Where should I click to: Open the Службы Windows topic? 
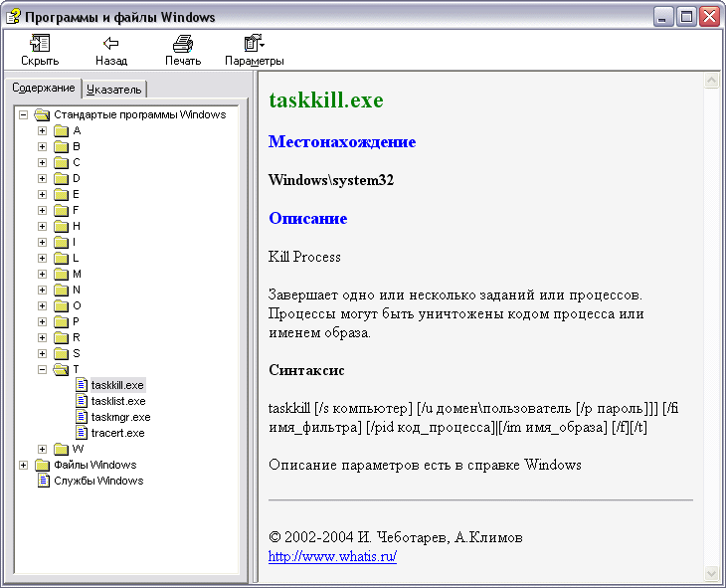(x=98, y=481)
